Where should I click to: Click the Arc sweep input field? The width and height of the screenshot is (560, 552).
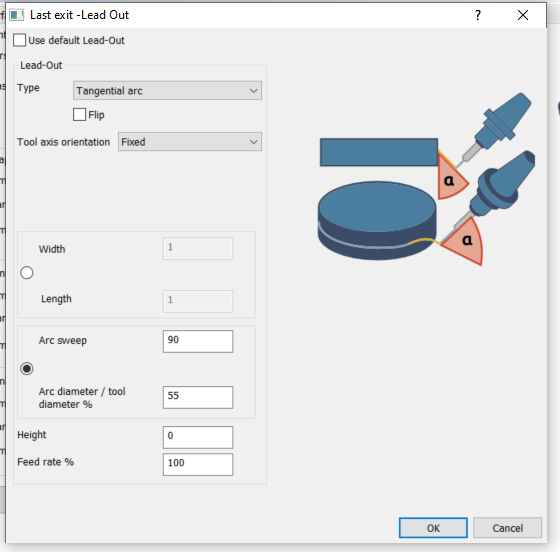tap(198, 341)
